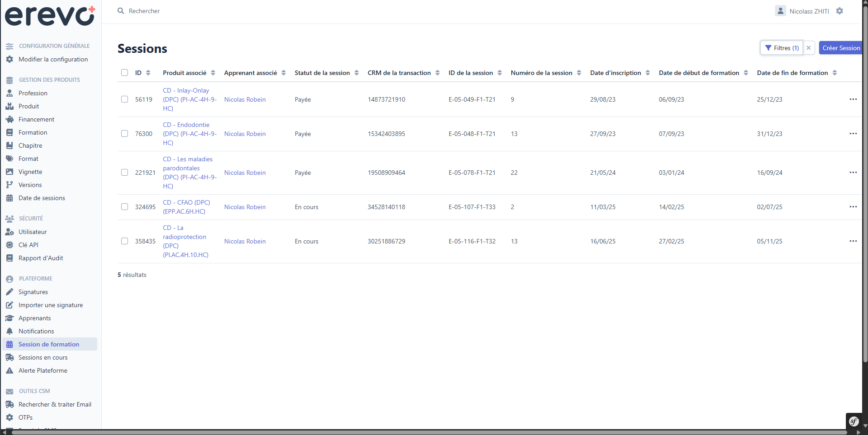Viewport: 868px width, 435px height.
Task: Click the Rapport d'Audit icon
Action: coord(9,258)
